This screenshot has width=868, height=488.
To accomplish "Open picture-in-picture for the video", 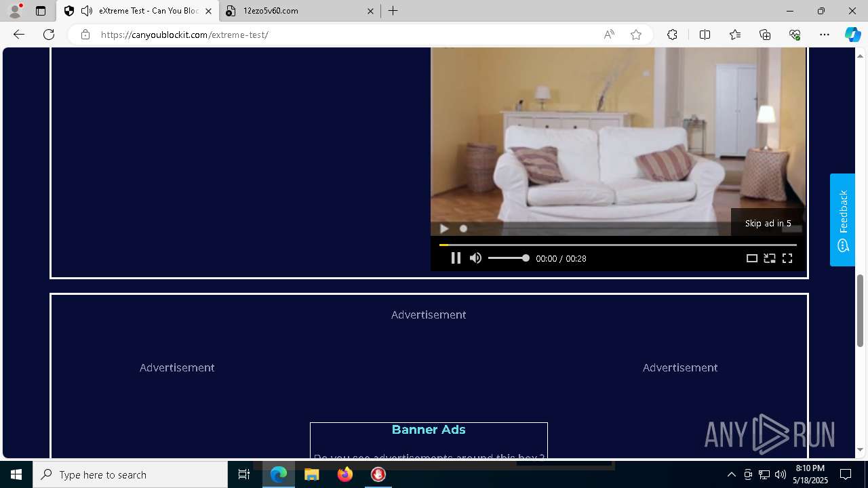I will [770, 258].
